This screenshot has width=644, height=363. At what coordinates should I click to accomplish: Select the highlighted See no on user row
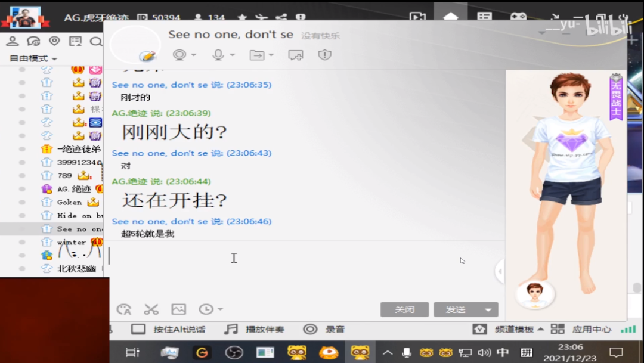tap(52, 229)
